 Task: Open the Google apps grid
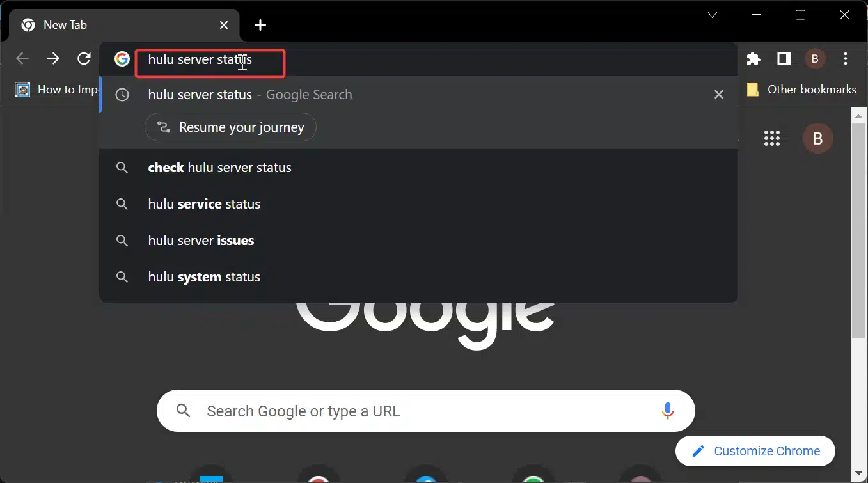[x=772, y=138]
